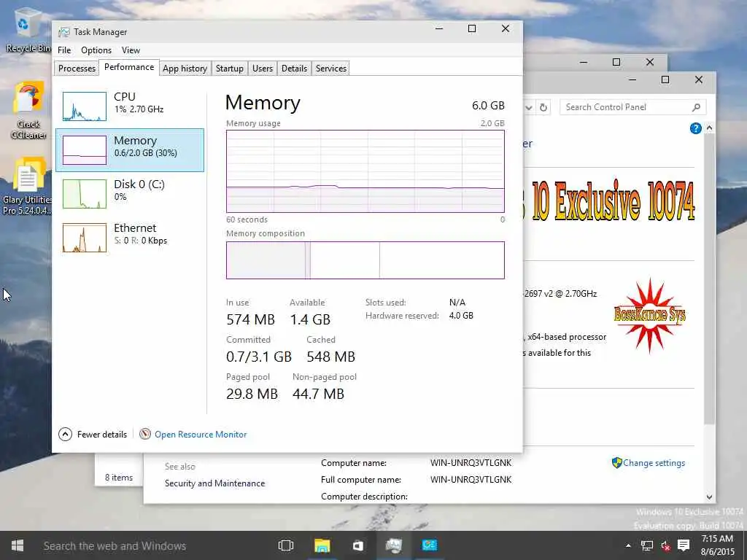This screenshot has width=747, height=560.
Task: Click the Open Resource Monitor link
Action: point(201,435)
